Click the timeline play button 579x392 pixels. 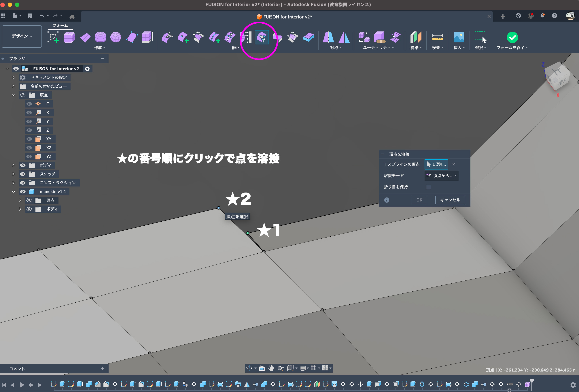pyautogui.click(x=22, y=385)
